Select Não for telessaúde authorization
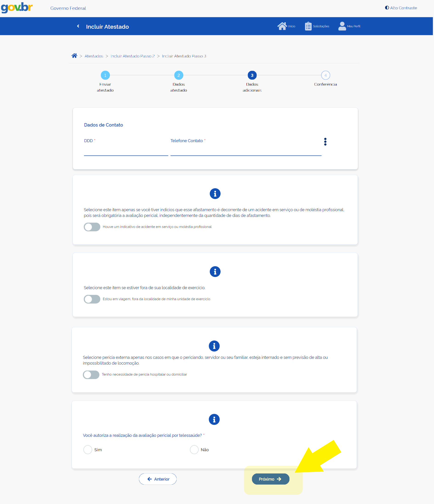The width and height of the screenshot is (434, 504). [x=194, y=450]
